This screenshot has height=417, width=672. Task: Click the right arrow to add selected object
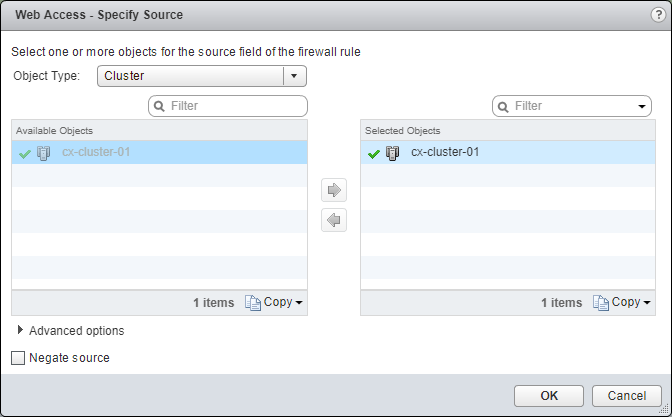click(335, 190)
